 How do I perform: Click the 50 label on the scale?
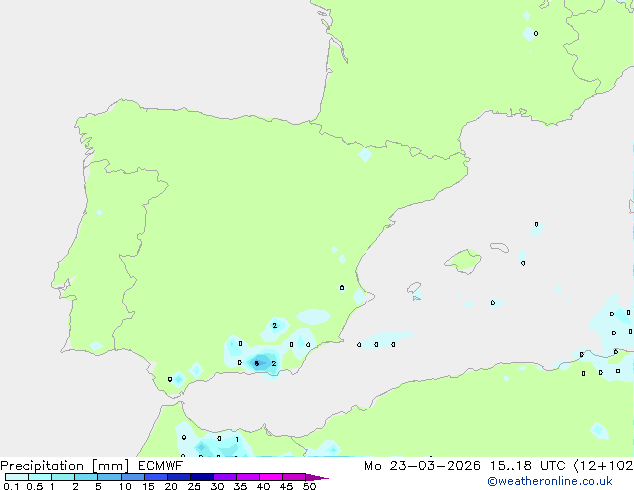click(x=309, y=487)
